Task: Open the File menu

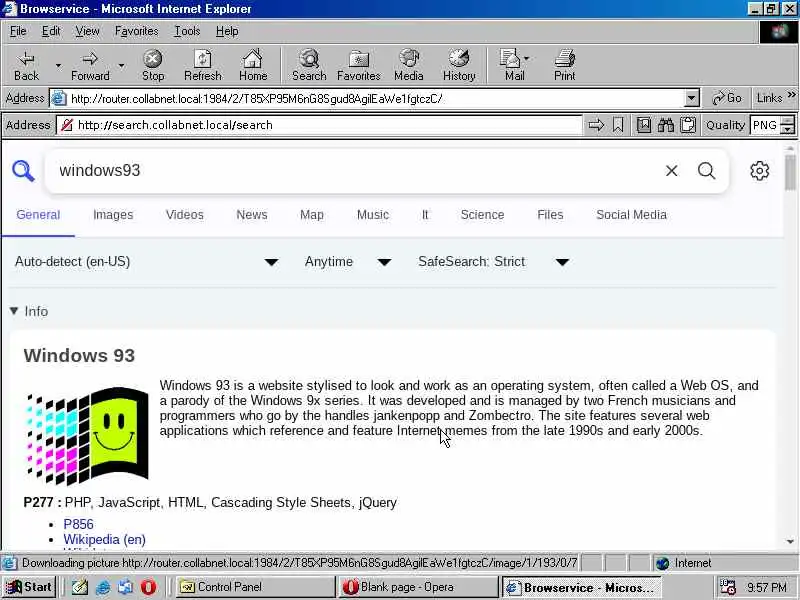Action: tap(18, 31)
